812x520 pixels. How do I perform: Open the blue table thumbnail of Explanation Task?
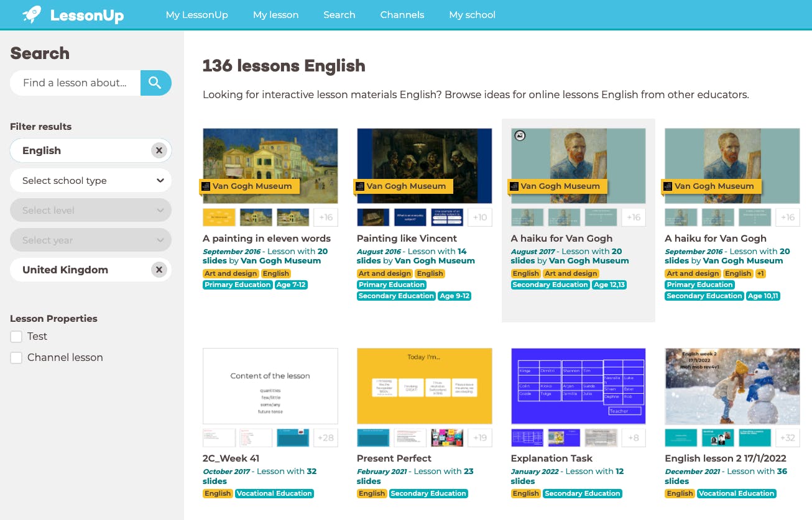coord(578,386)
